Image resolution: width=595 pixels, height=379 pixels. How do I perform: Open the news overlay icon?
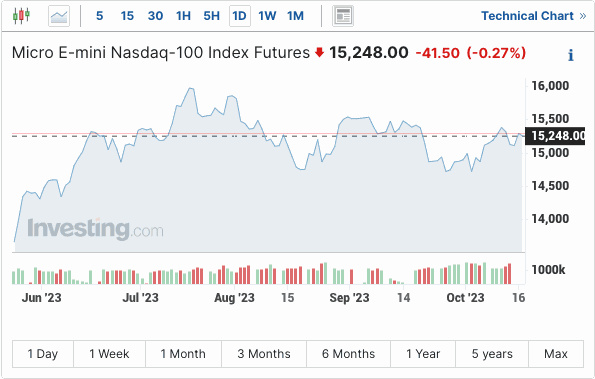343,16
